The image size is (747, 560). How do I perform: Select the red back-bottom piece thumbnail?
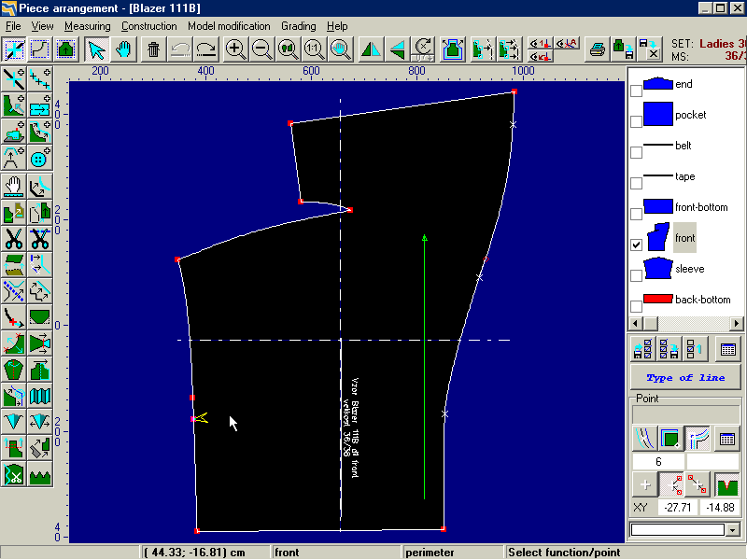pyautogui.click(x=658, y=299)
